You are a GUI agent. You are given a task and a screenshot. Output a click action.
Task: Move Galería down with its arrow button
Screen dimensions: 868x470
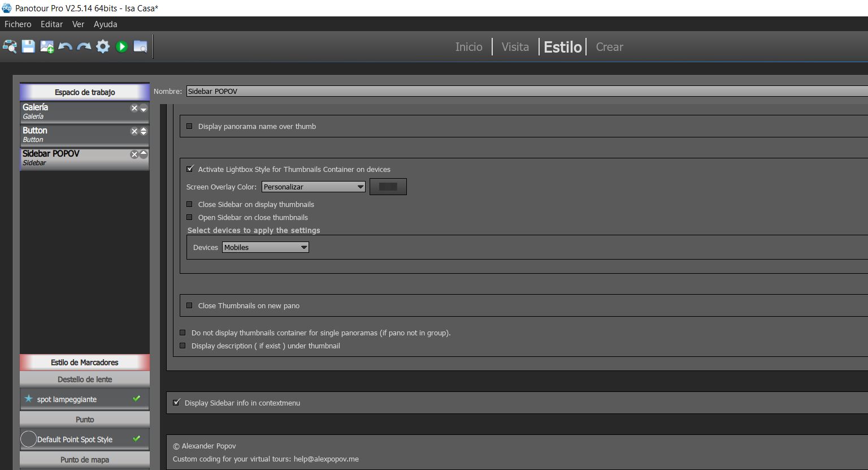(x=144, y=109)
